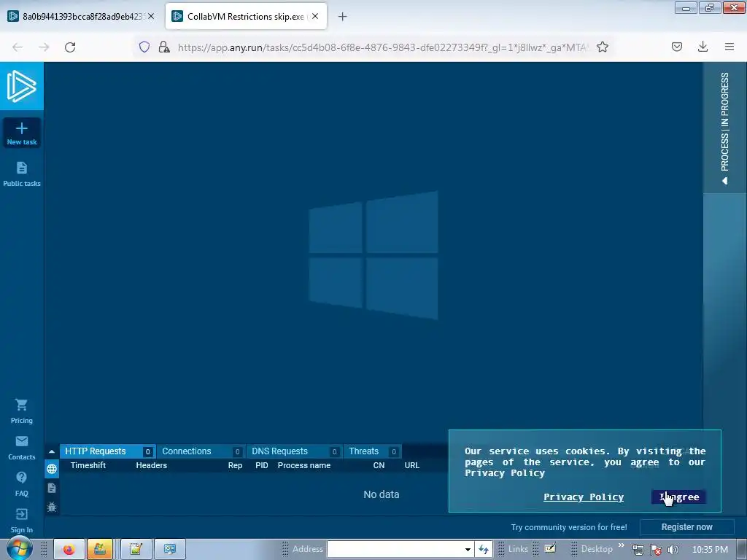Reload the page with the refresh icon
Screen dimensions: 747x560
70,47
